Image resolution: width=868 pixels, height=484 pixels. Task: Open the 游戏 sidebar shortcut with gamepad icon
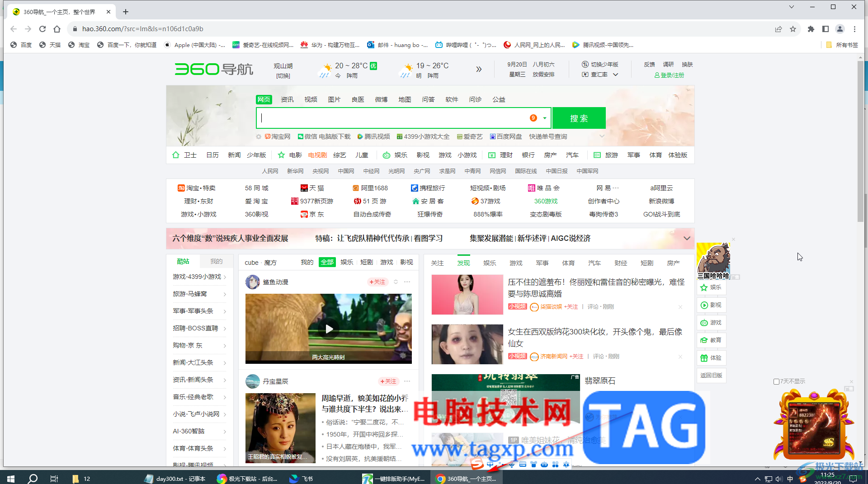click(712, 323)
